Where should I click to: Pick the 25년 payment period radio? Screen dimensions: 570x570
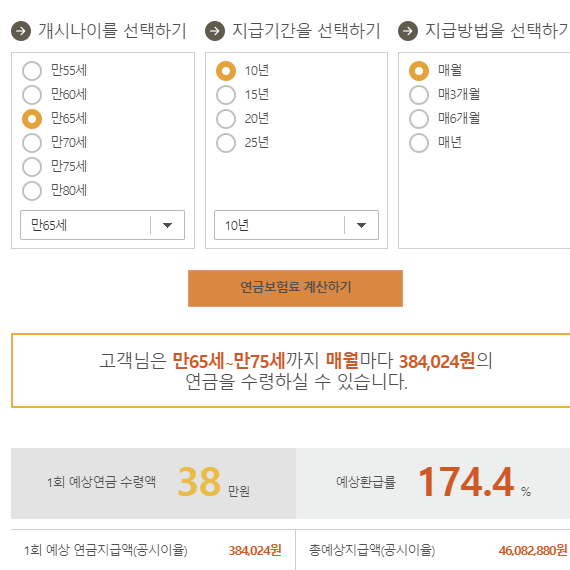point(226,142)
